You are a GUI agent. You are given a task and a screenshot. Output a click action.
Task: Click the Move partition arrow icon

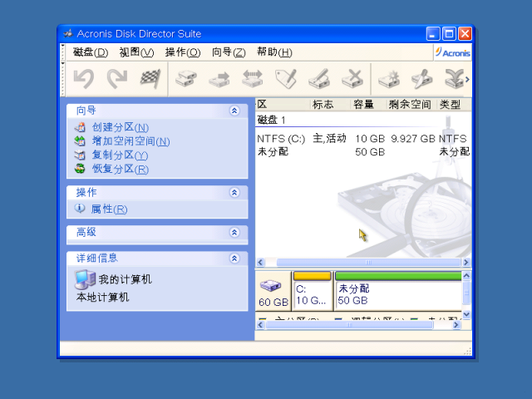click(x=219, y=80)
